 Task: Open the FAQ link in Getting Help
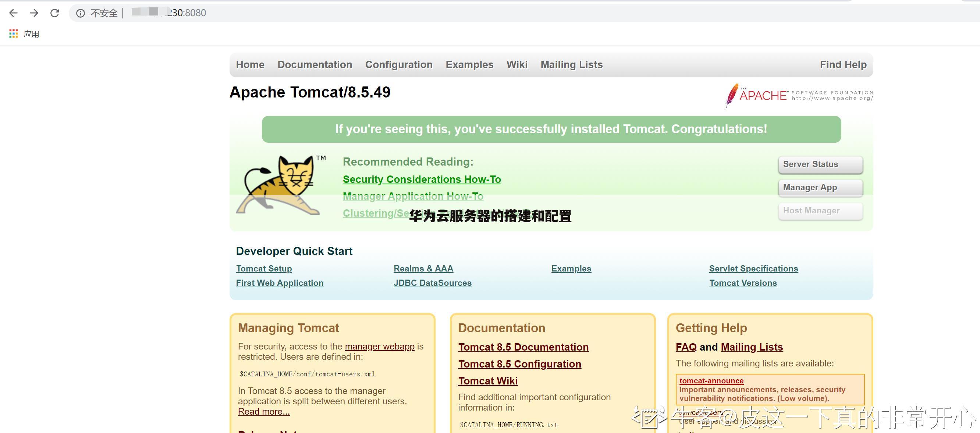[686, 347]
